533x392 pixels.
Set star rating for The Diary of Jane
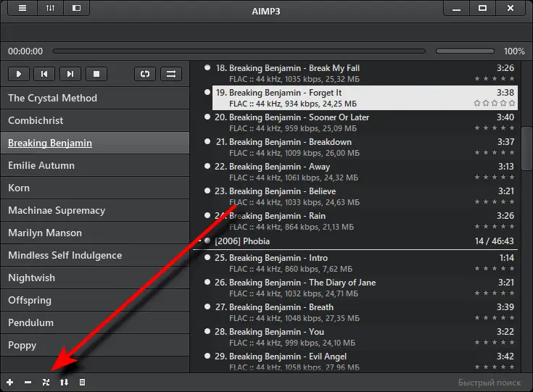pos(495,293)
